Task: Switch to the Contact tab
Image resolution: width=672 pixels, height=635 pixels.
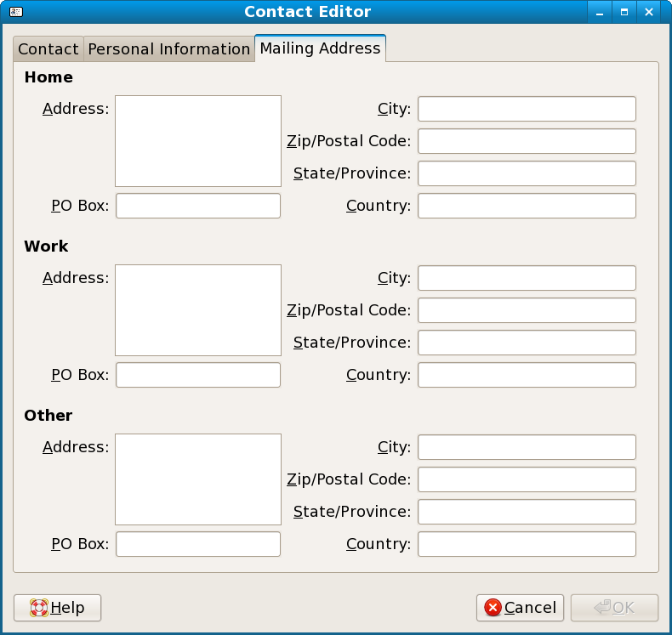Action: [48, 48]
